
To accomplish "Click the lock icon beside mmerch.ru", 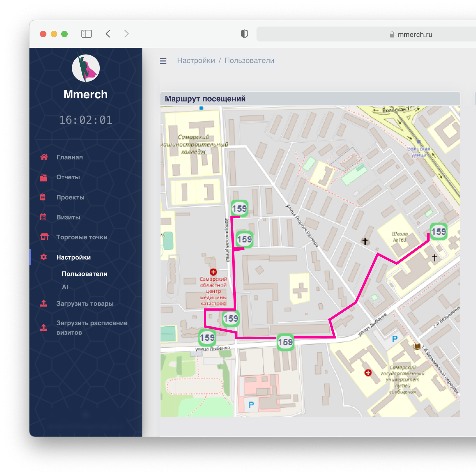I will (x=392, y=34).
